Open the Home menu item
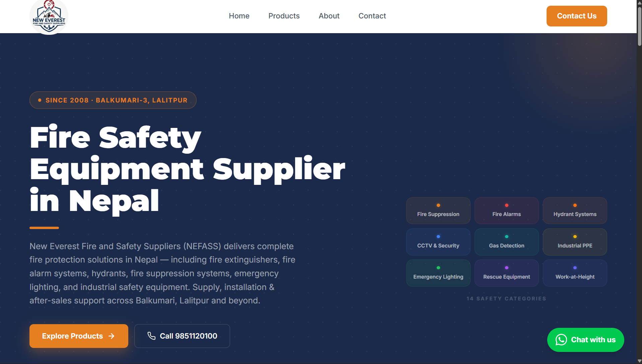 [x=239, y=16]
